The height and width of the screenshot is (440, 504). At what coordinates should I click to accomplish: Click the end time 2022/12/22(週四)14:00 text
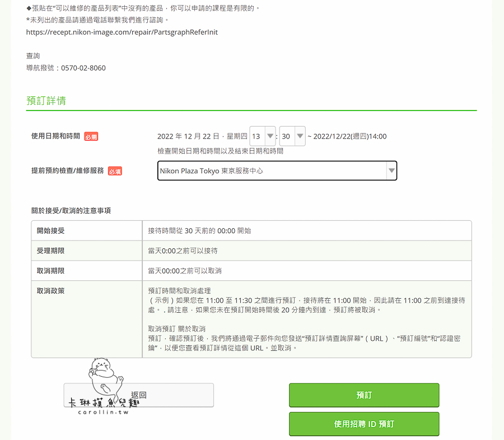pyautogui.click(x=350, y=136)
